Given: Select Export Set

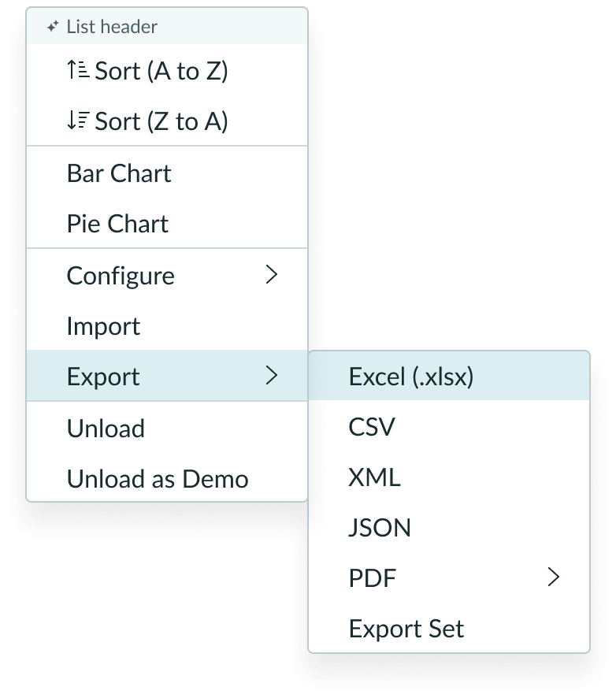Looking at the screenshot, I should tap(406, 628).
